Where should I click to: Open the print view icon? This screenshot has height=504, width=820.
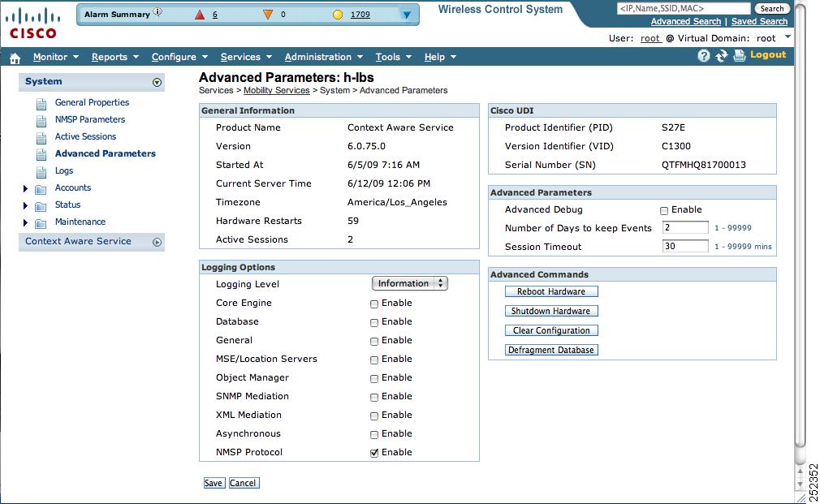click(740, 56)
